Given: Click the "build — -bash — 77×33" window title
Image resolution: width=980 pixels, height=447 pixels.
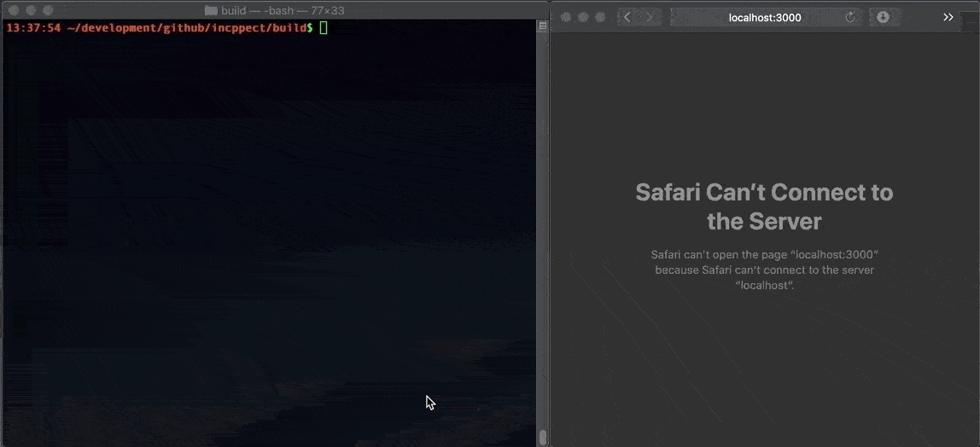Looking at the screenshot, I should 283,10.
